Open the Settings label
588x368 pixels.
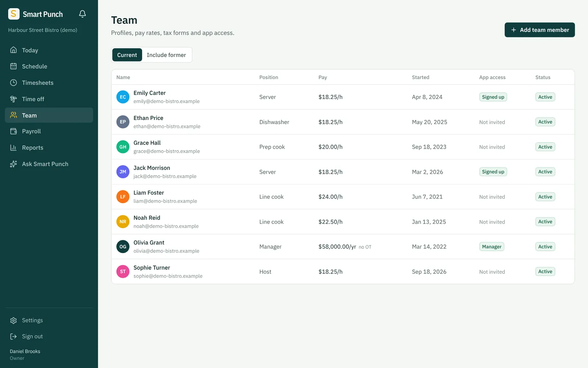point(32,321)
